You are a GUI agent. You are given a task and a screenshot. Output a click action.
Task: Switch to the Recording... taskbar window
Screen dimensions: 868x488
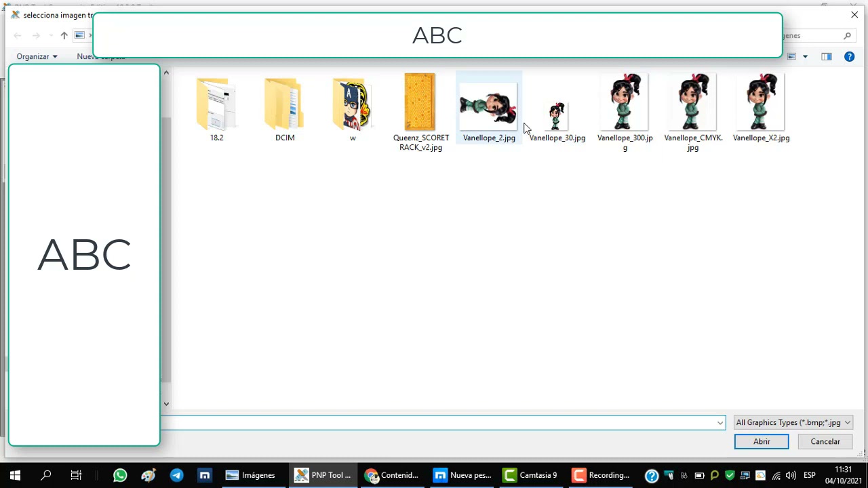click(601, 475)
